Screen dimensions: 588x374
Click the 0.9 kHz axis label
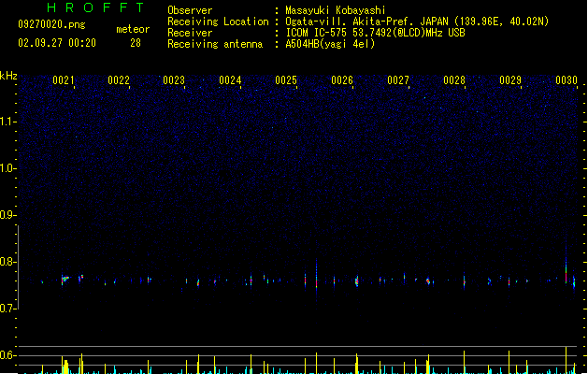coord(8,215)
